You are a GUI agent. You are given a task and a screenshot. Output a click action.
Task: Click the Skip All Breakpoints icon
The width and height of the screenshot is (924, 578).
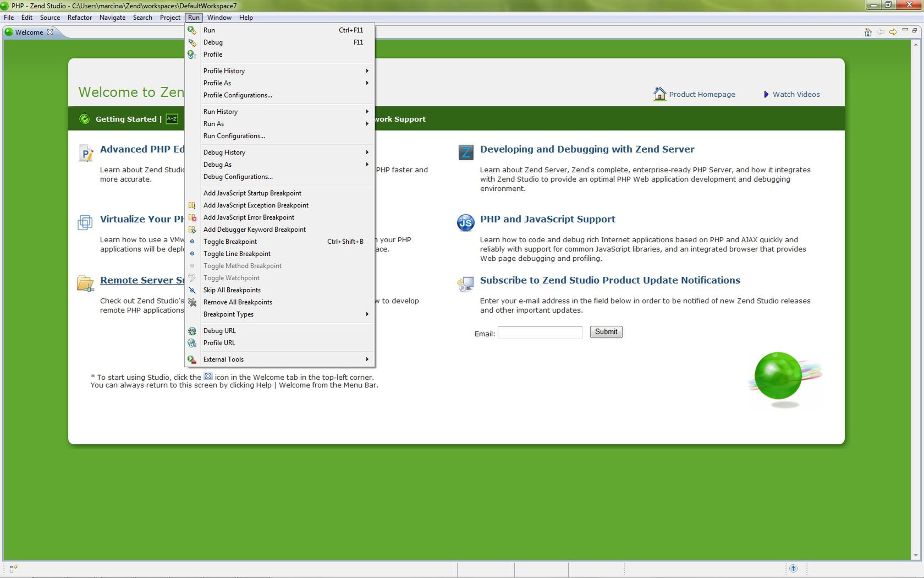click(x=192, y=290)
